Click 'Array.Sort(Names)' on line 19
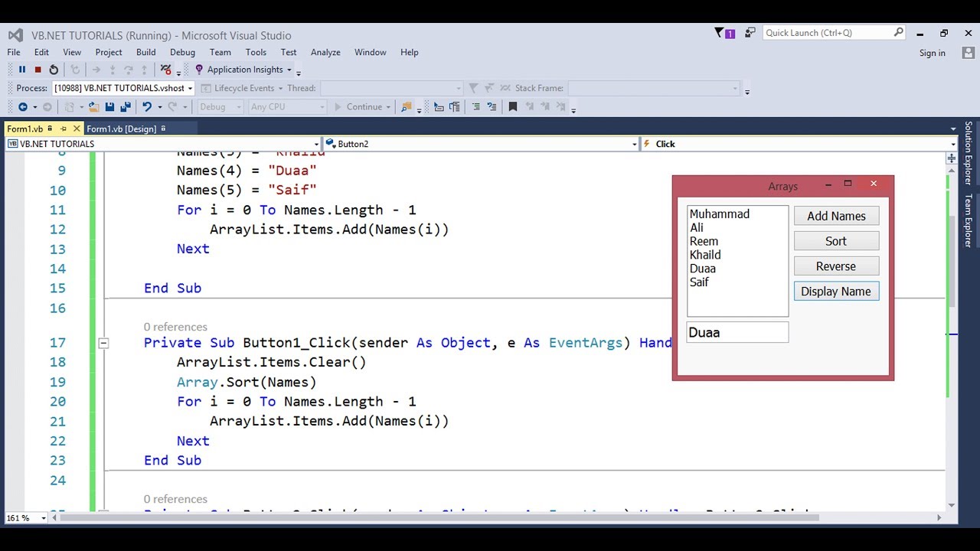This screenshot has width=980, height=551. point(247,382)
